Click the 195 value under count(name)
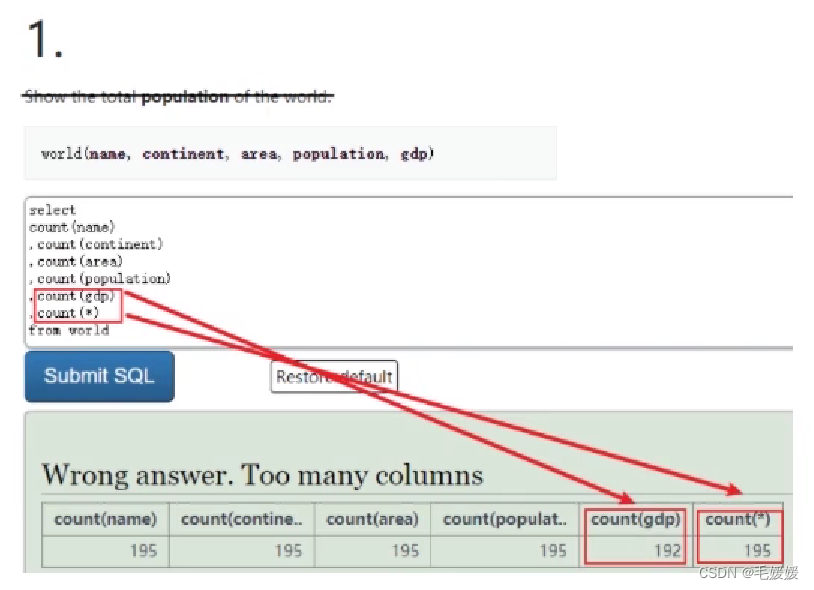814x590 pixels. point(143,551)
